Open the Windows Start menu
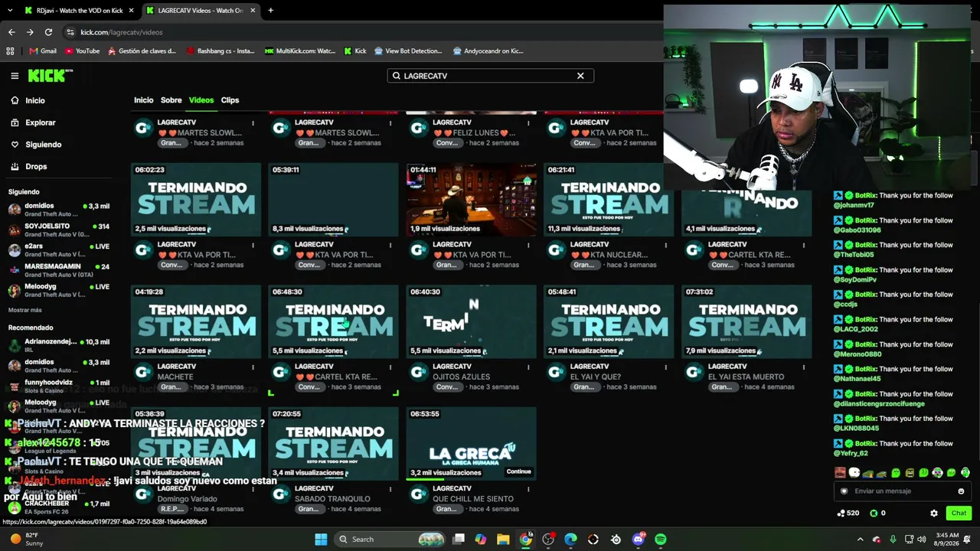Image resolution: width=980 pixels, height=551 pixels. (321, 540)
